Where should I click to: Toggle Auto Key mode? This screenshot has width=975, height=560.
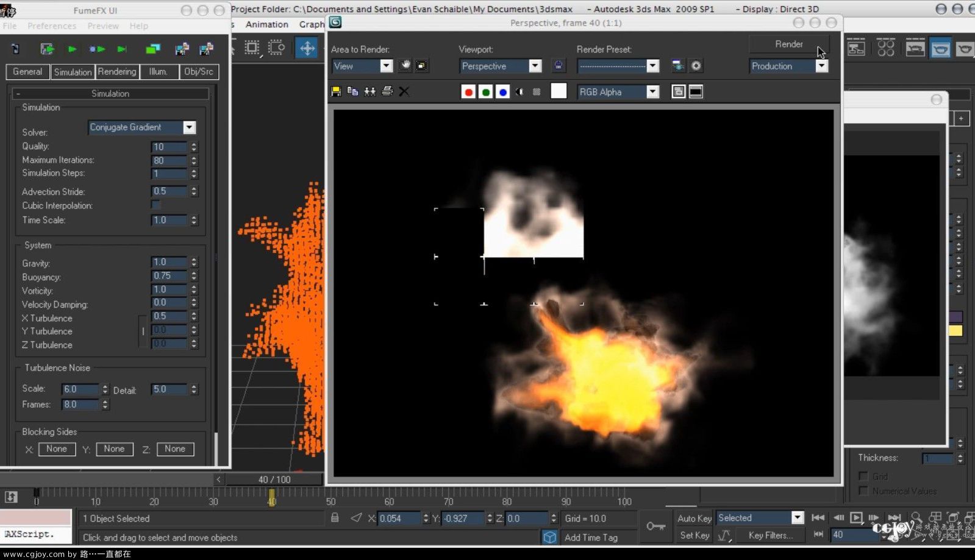click(x=695, y=518)
